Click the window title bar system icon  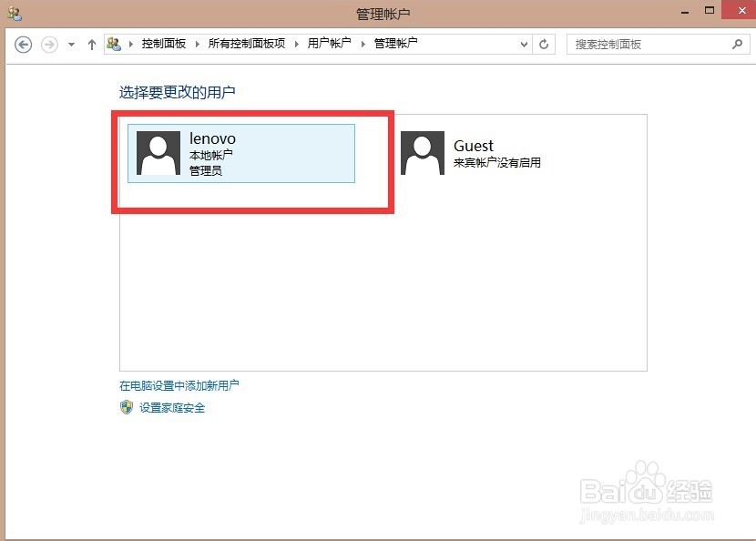click(x=15, y=14)
